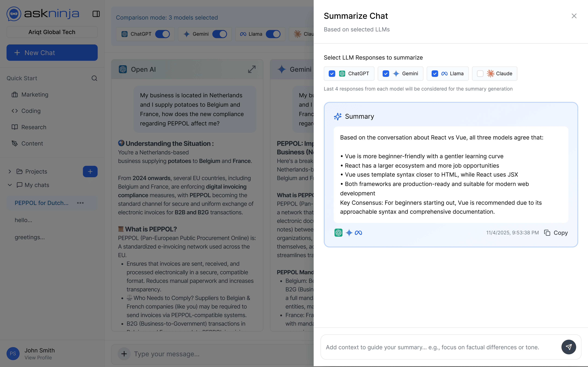Viewport: 588px width, 367px height.
Task: Add a new project with plus button
Action: point(90,172)
